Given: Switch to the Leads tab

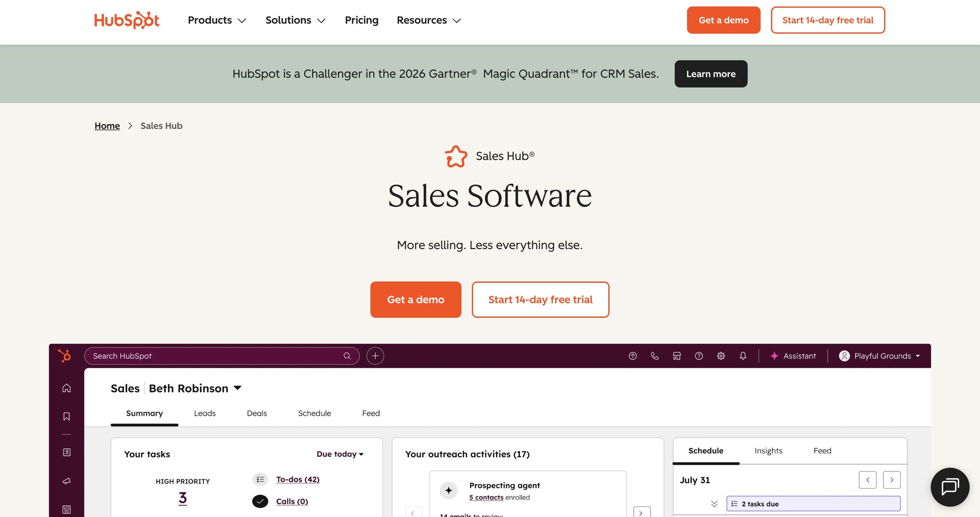Looking at the screenshot, I should pos(205,413).
